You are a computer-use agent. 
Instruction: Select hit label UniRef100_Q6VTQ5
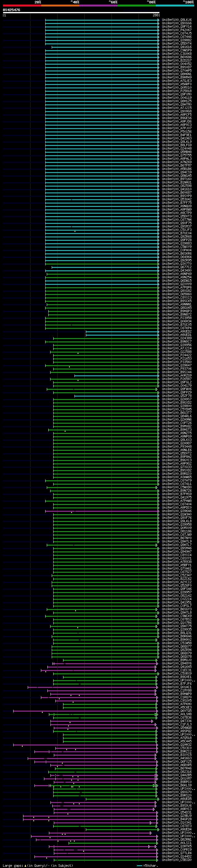(x=177, y=710)
